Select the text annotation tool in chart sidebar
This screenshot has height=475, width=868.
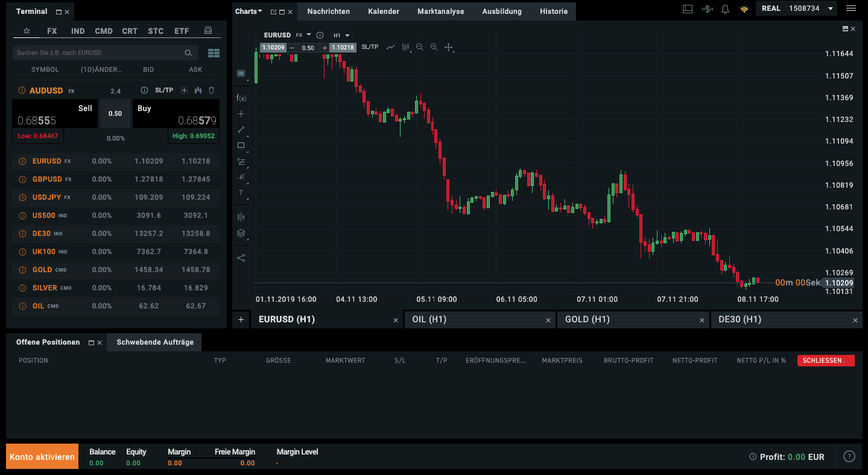click(x=241, y=193)
